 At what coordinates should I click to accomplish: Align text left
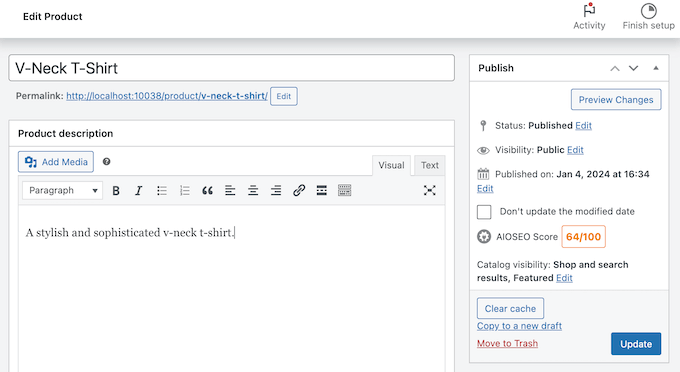pos(230,190)
